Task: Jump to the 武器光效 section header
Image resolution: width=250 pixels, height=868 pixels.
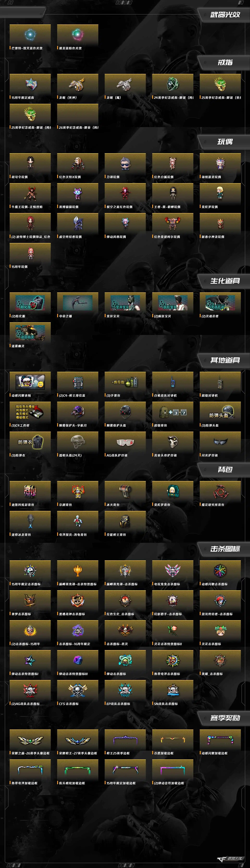Action: [225, 14]
